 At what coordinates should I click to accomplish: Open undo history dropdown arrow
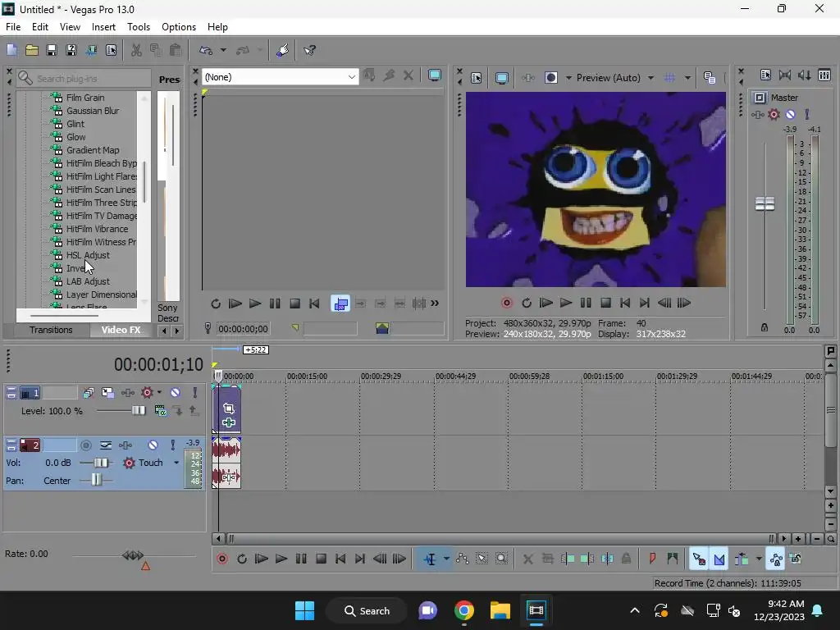[x=223, y=50]
